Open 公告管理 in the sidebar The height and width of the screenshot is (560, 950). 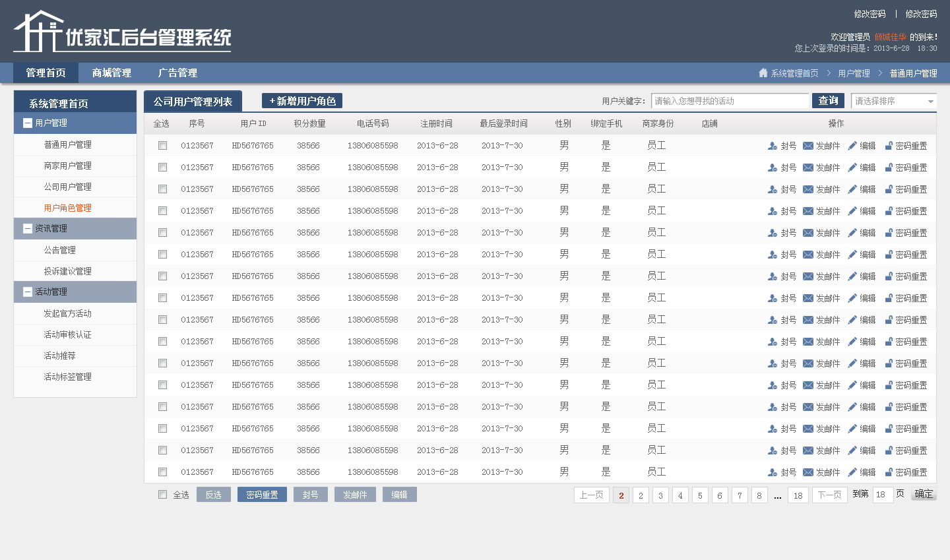[59, 250]
